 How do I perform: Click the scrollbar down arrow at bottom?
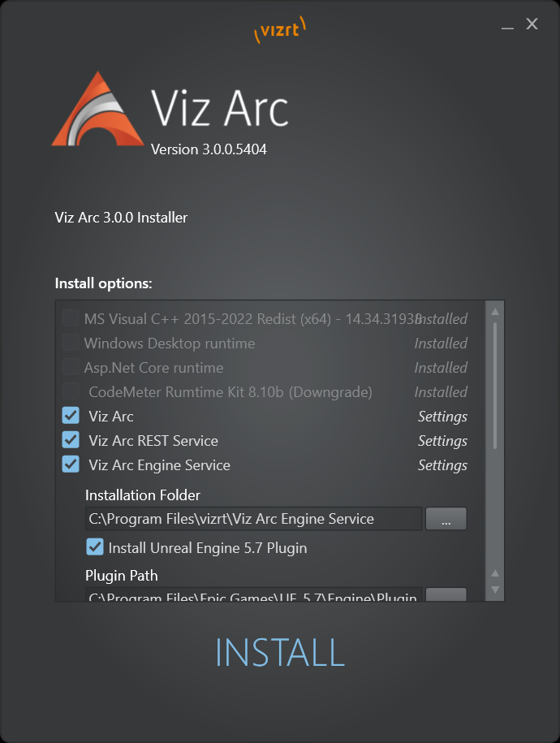click(495, 590)
